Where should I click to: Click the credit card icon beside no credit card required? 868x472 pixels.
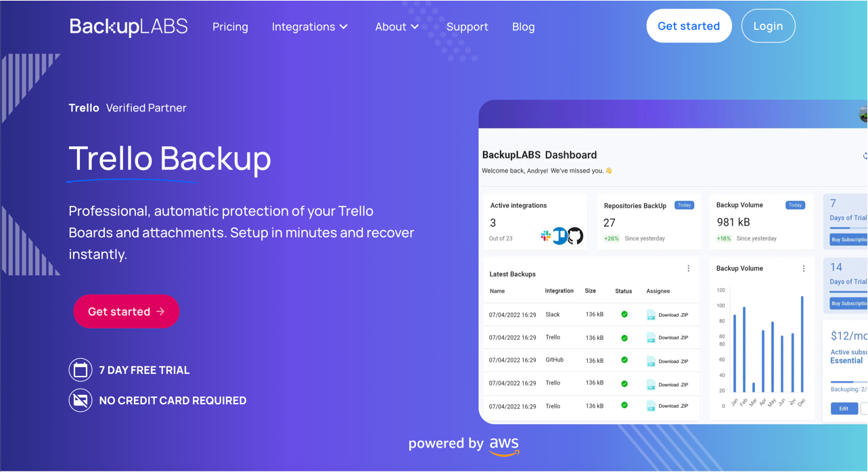pos(81,400)
